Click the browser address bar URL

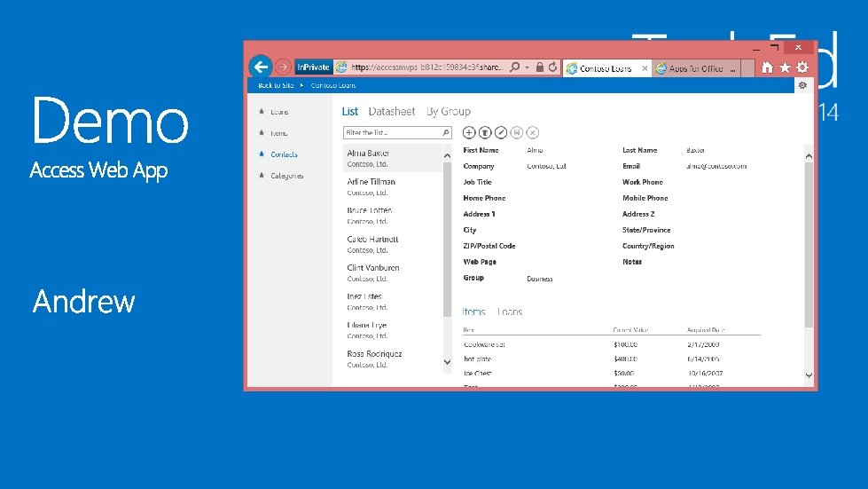[x=426, y=67]
